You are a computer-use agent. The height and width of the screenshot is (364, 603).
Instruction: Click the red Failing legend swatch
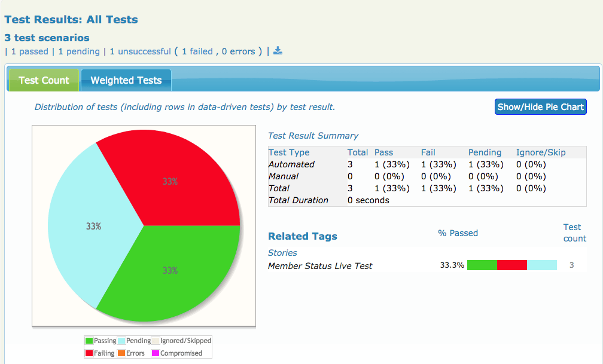(89, 353)
